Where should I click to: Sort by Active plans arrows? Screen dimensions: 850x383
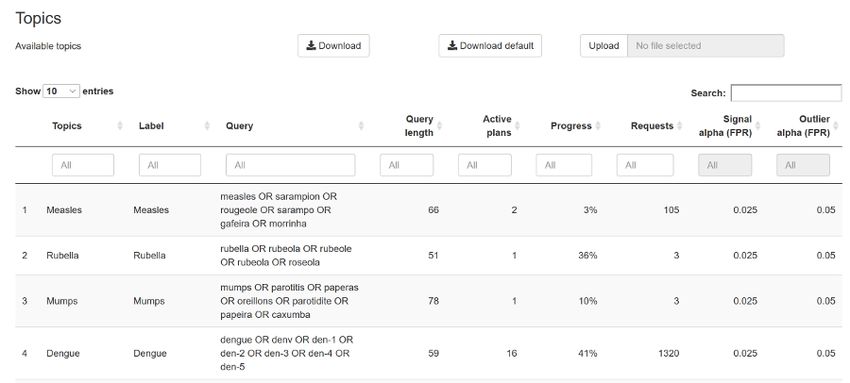pos(517,126)
